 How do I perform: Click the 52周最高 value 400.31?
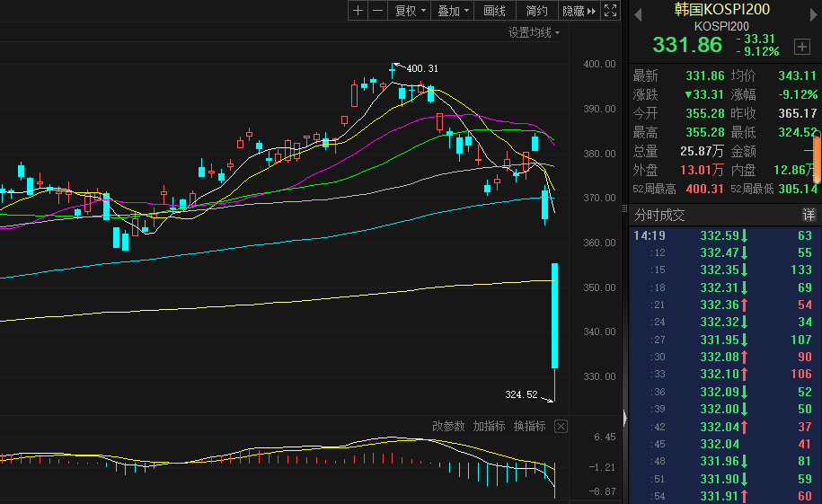click(705, 189)
